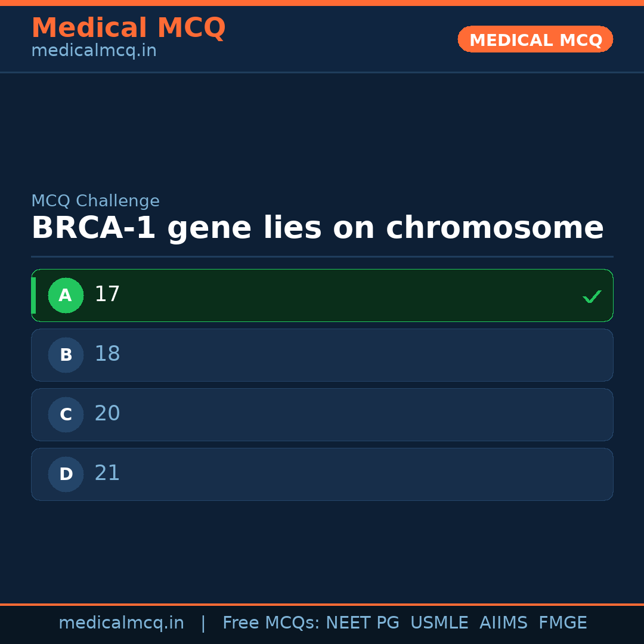Click the green checkmark on option A
Viewport: 644px width, 644px height.
pyautogui.click(x=592, y=296)
